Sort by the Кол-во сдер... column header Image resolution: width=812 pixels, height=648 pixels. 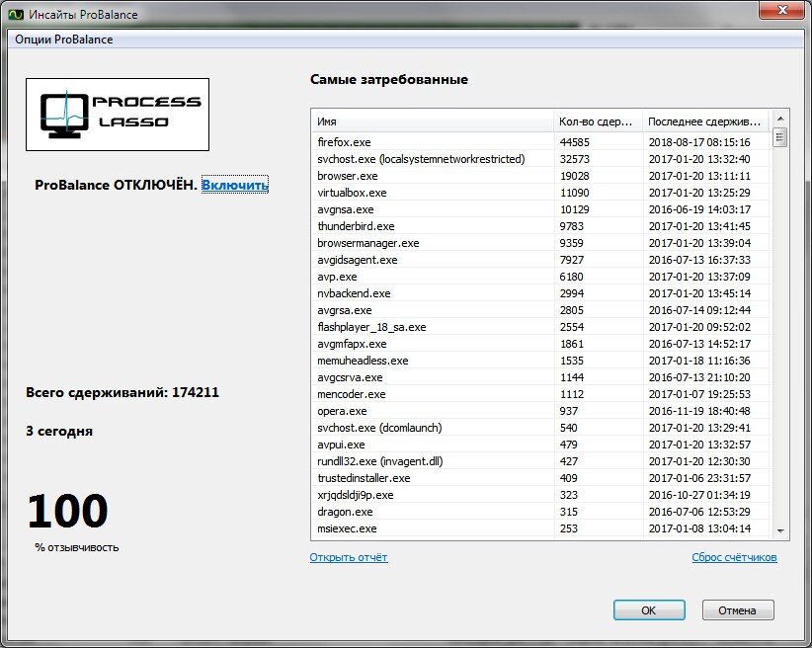pos(598,121)
